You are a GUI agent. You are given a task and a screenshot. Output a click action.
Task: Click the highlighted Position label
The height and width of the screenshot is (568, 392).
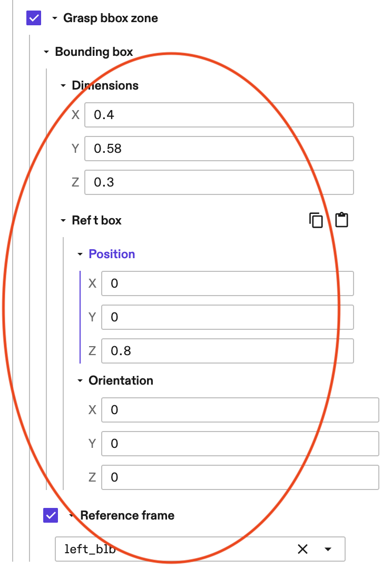coord(112,254)
